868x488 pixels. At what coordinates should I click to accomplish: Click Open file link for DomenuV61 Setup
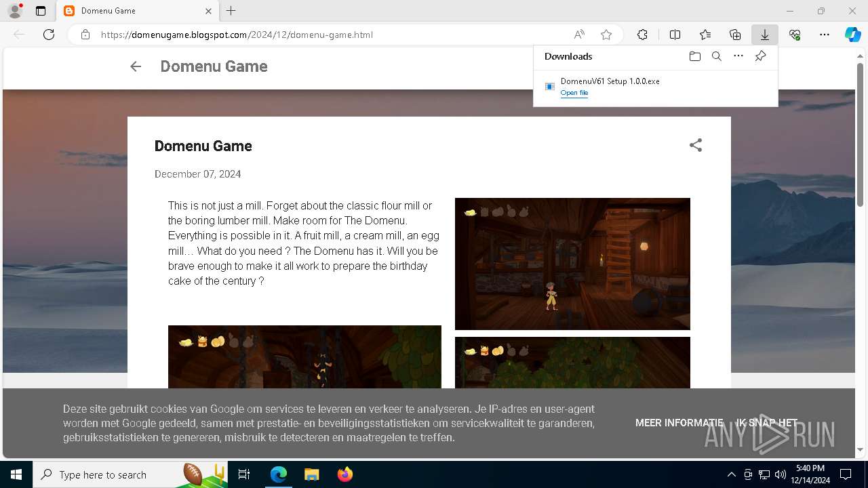point(574,93)
